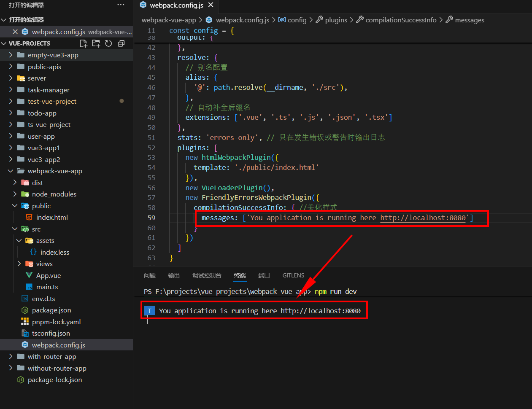
Task: Click the config breadcrumb segment
Action: click(x=297, y=20)
